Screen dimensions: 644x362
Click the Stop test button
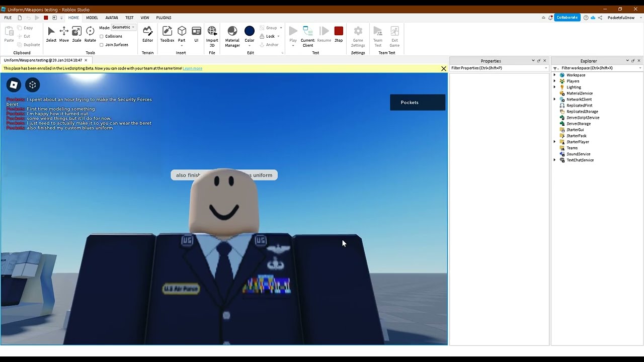(x=339, y=34)
